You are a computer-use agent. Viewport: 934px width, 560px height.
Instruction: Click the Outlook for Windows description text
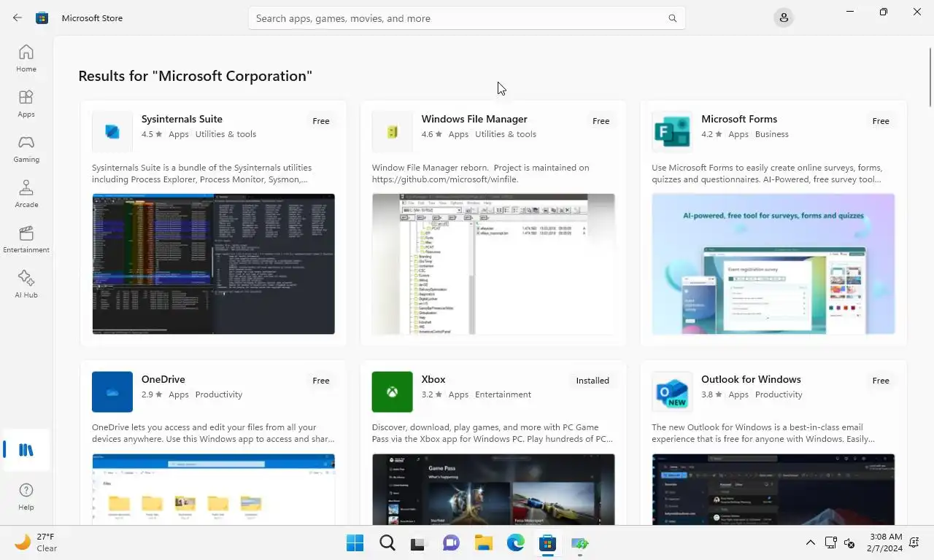(x=763, y=433)
